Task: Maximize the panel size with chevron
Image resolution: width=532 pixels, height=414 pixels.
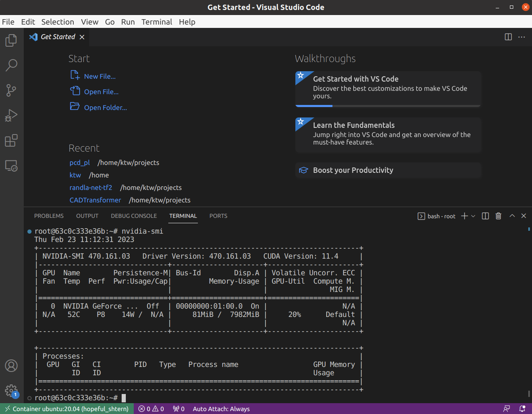Action: (512, 216)
